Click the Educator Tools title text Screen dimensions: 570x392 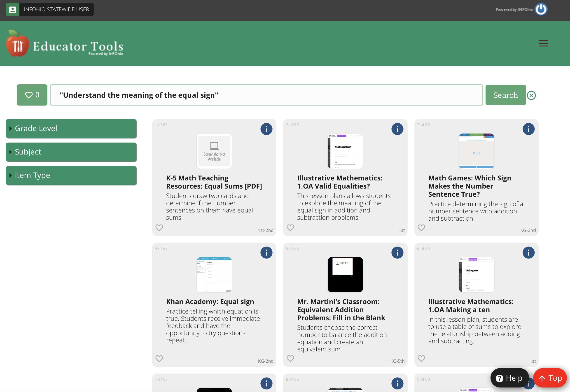(78, 46)
